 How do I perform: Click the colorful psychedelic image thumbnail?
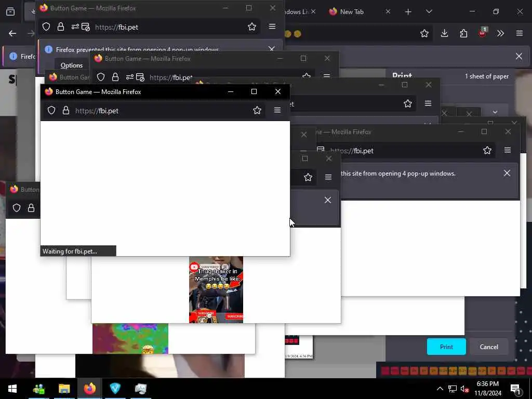(130, 339)
